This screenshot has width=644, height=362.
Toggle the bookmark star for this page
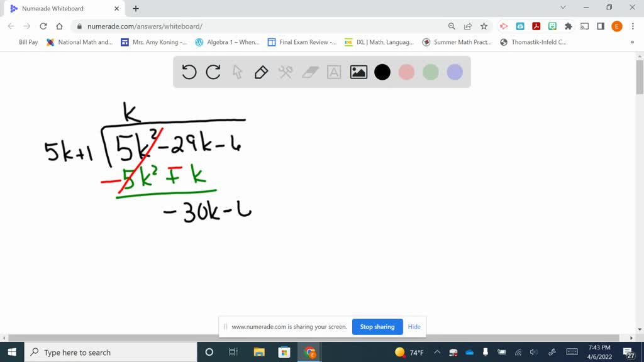[484, 26]
